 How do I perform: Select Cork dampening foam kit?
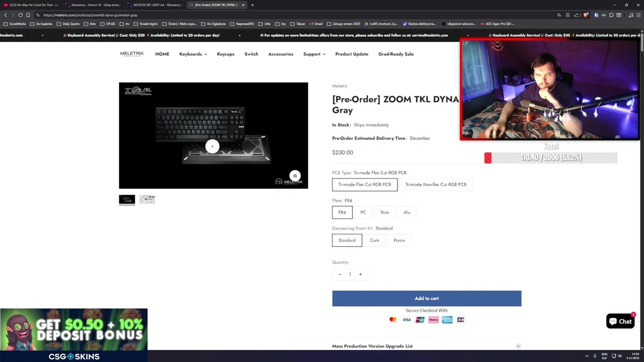[374, 240]
